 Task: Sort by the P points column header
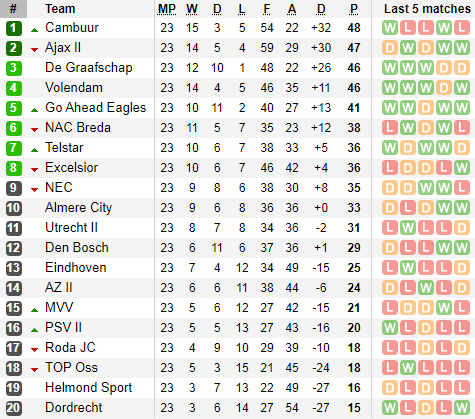354,9
